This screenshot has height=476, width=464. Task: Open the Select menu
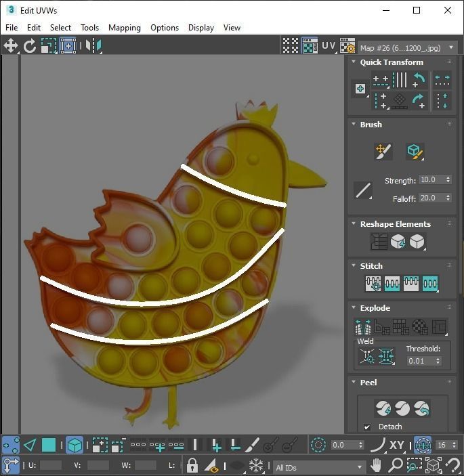(x=60, y=28)
